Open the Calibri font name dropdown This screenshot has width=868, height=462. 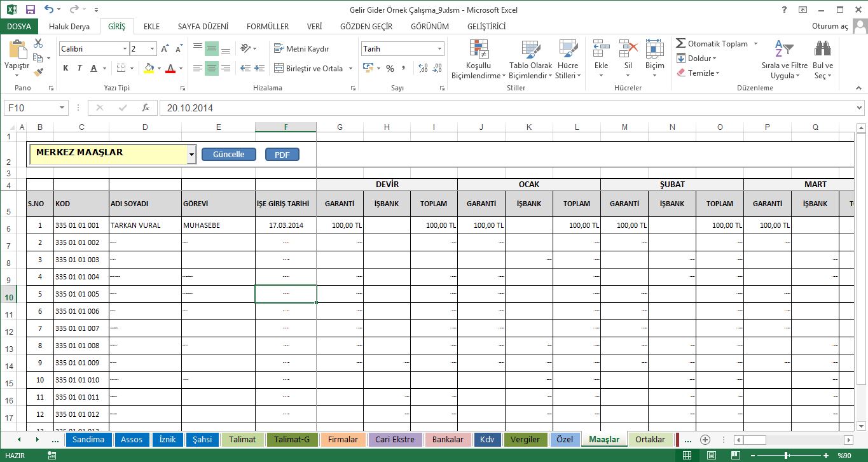[x=125, y=49]
